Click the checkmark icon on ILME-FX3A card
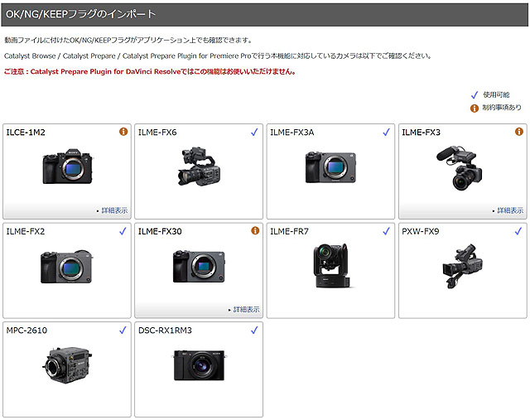530x420 pixels. point(387,132)
